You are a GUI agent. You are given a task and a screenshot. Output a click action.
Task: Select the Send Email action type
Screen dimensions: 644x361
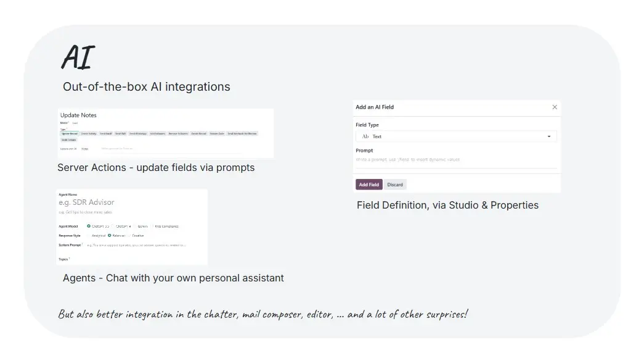point(105,134)
